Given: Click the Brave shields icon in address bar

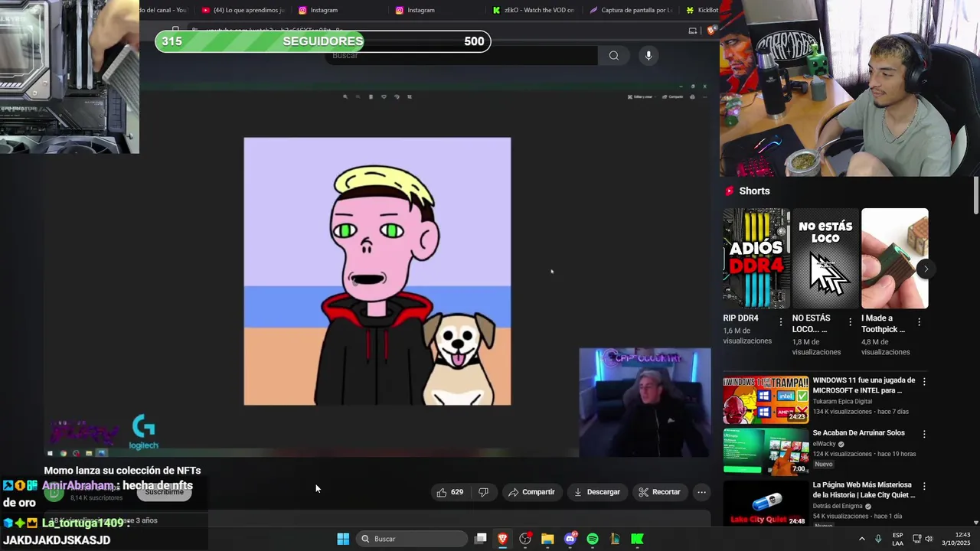Looking at the screenshot, I should click(x=711, y=31).
